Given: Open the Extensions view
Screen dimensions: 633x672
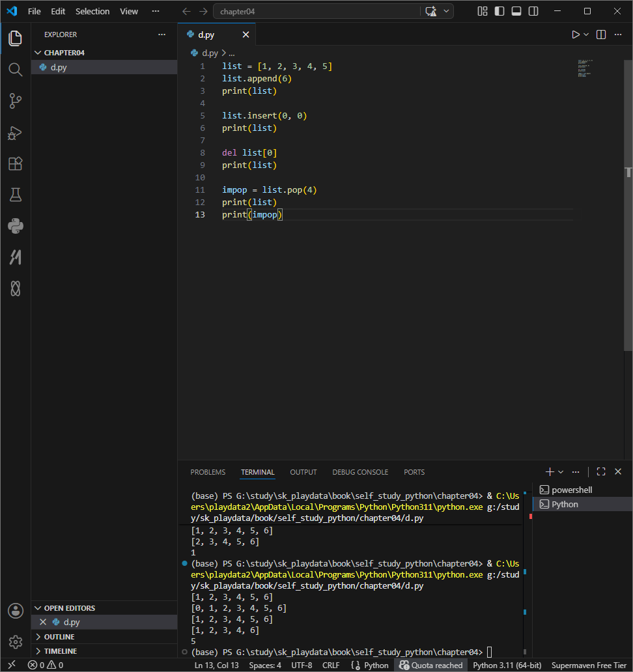Looking at the screenshot, I should click(16, 163).
